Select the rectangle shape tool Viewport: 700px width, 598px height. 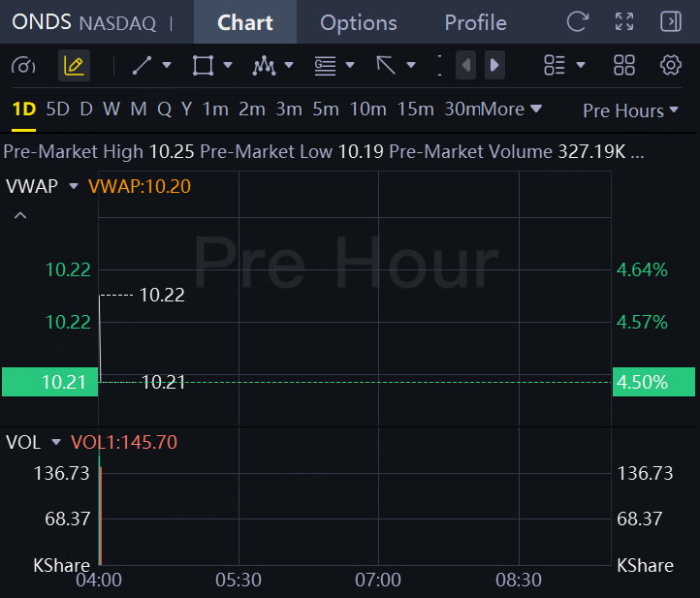[x=203, y=66]
